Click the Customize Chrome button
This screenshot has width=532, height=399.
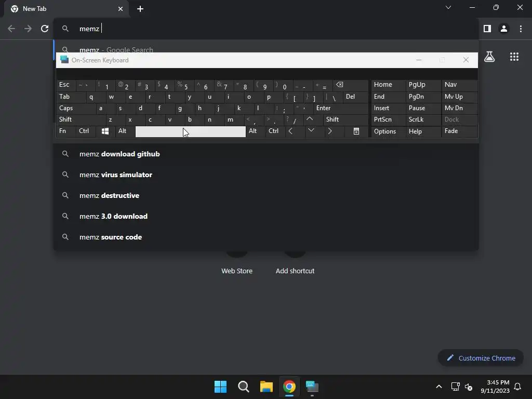[x=481, y=358]
